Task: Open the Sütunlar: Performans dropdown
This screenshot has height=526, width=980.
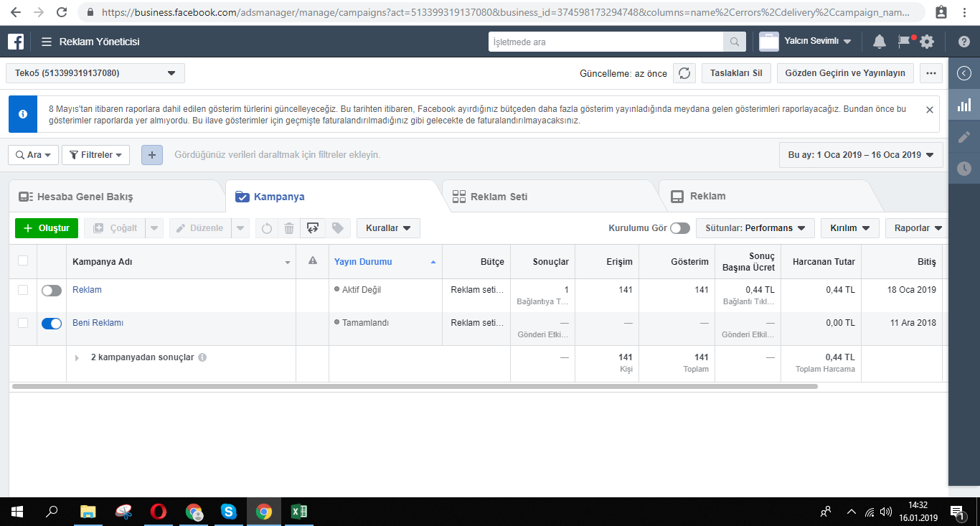Action: 755,228
